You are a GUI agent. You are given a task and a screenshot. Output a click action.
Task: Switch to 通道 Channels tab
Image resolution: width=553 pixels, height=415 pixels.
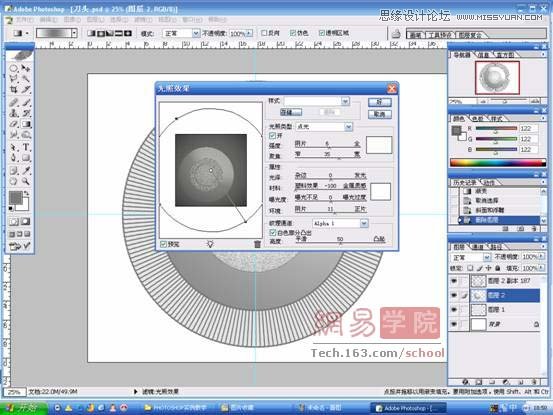click(477, 246)
